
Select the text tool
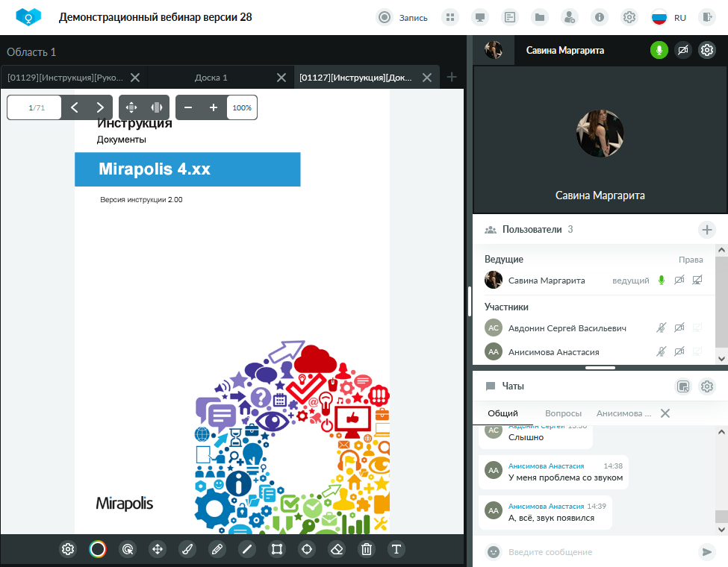[x=396, y=549]
